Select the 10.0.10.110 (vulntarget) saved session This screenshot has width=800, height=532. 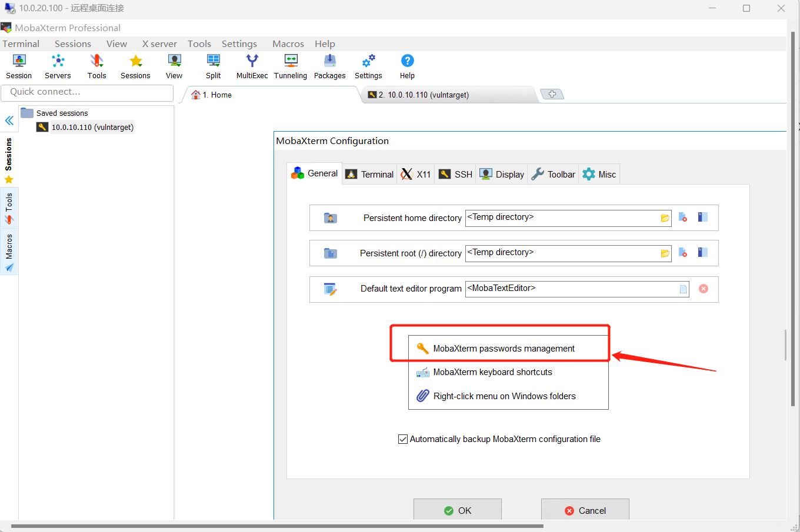[x=92, y=127]
